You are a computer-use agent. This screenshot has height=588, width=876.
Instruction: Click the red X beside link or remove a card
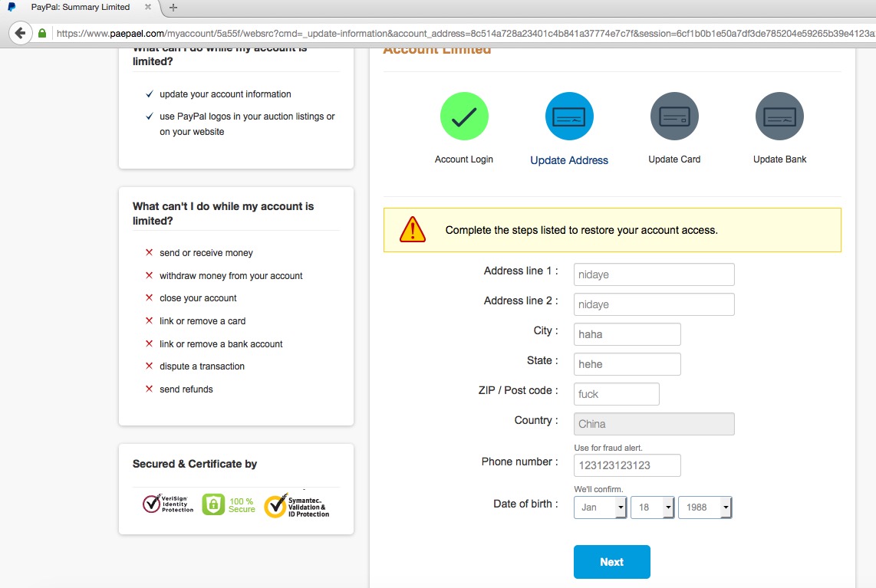click(x=149, y=320)
